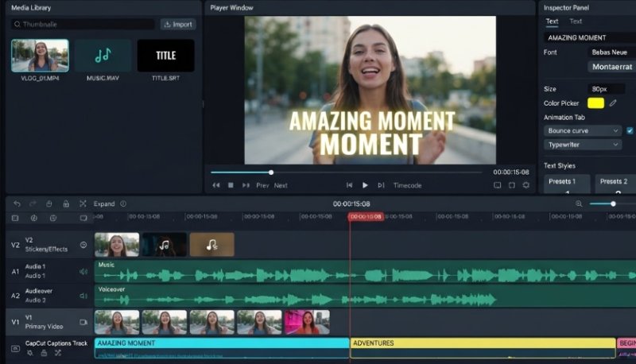636x364 pixels.
Task: Click the zoom magnifier icon in timeline
Action: [579, 204]
